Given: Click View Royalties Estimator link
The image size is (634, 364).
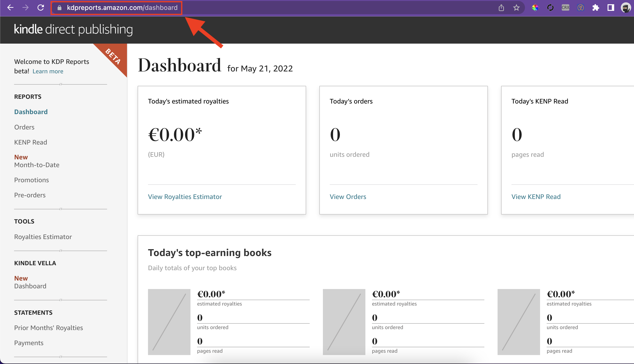Looking at the screenshot, I should 185,197.
